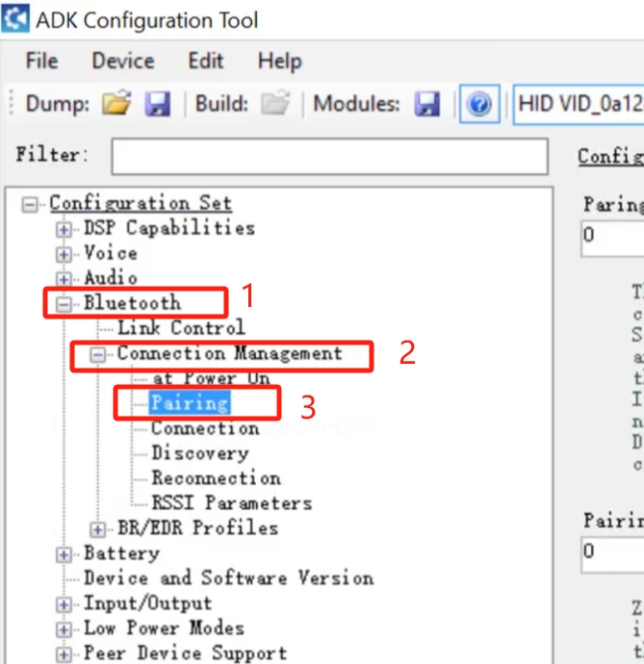Expand the Voice tree node
This screenshot has width=644, height=664.
click(64, 254)
